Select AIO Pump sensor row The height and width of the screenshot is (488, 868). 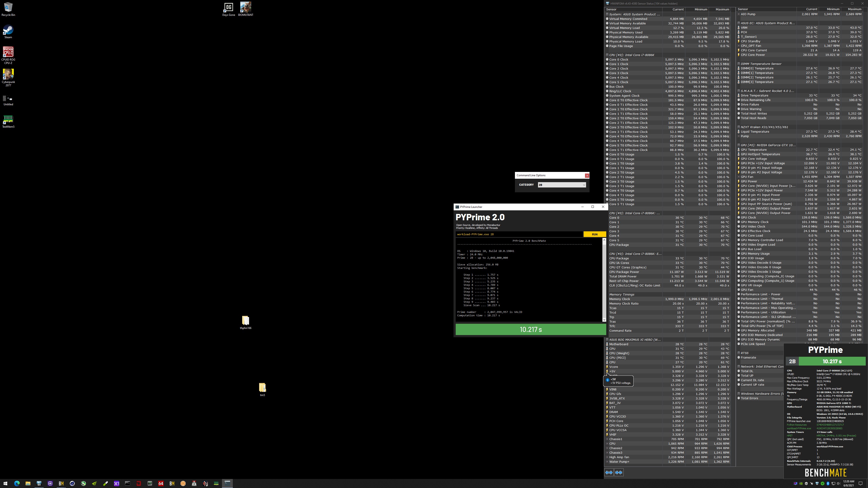800,14
